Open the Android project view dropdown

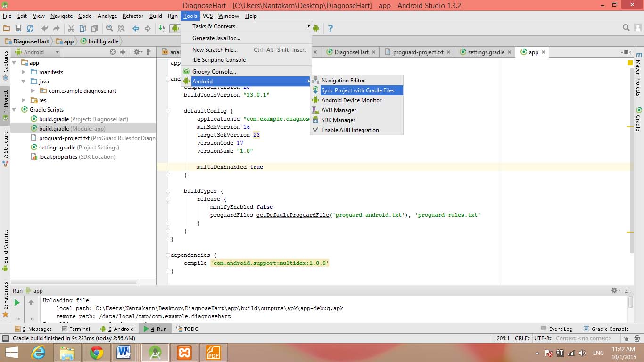[x=38, y=52]
